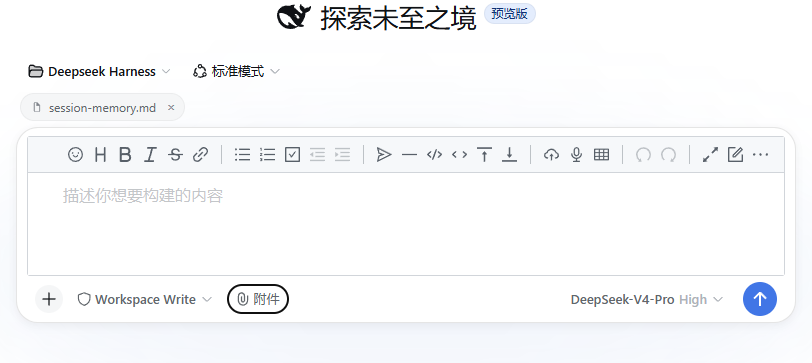Insert a code block with the </> icon

click(x=434, y=154)
